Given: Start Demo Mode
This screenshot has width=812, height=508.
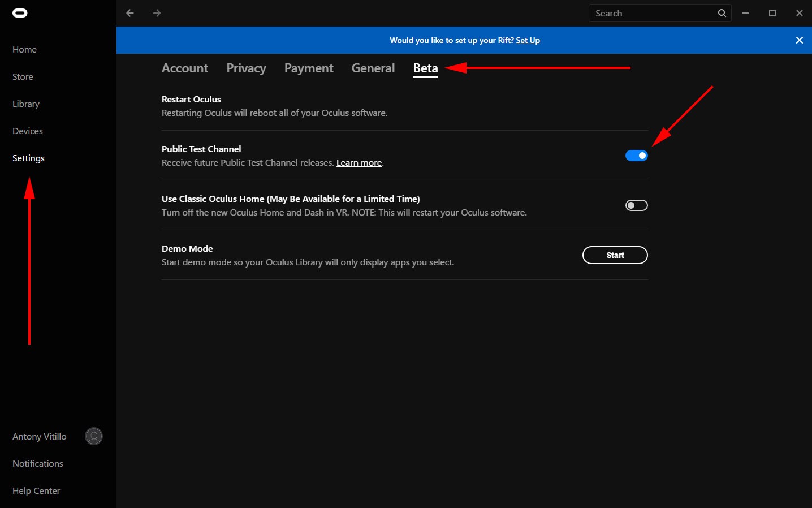Looking at the screenshot, I should point(615,255).
